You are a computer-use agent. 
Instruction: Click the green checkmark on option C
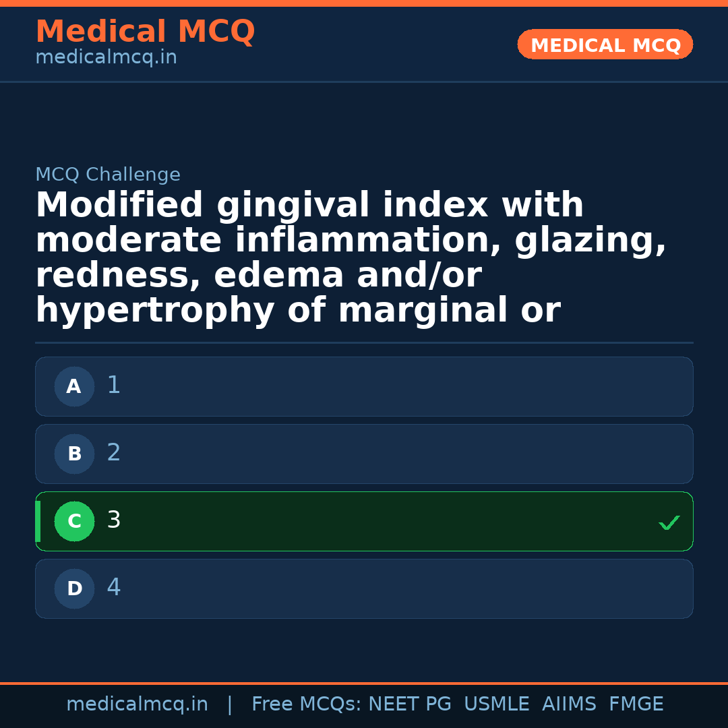tap(669, 522)
